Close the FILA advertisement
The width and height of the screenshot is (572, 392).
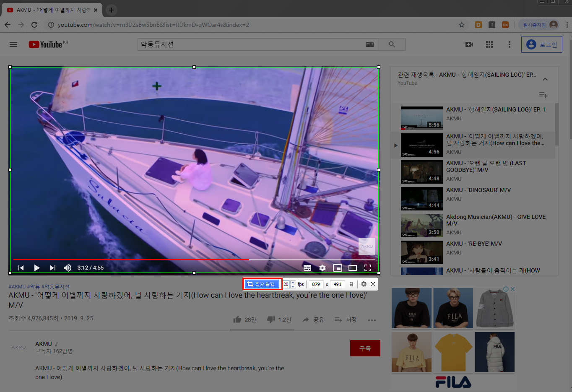pyautogui.click(x=512, y=289)
